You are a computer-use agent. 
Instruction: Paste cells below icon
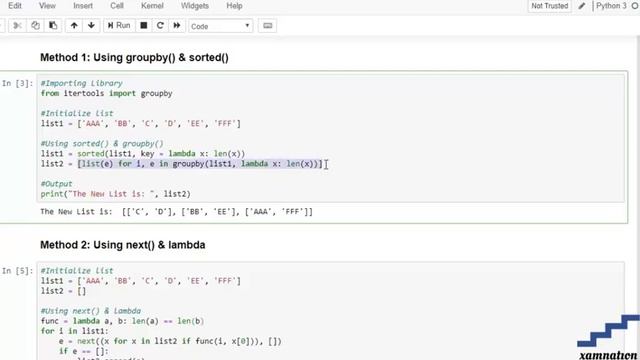[x=53, y=26]
